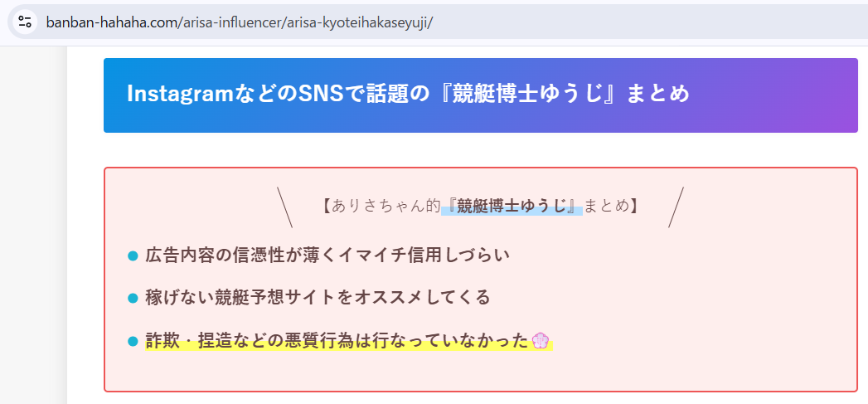
Task: Click the flower emoji after the third bullet
Action: click(541, 341)
